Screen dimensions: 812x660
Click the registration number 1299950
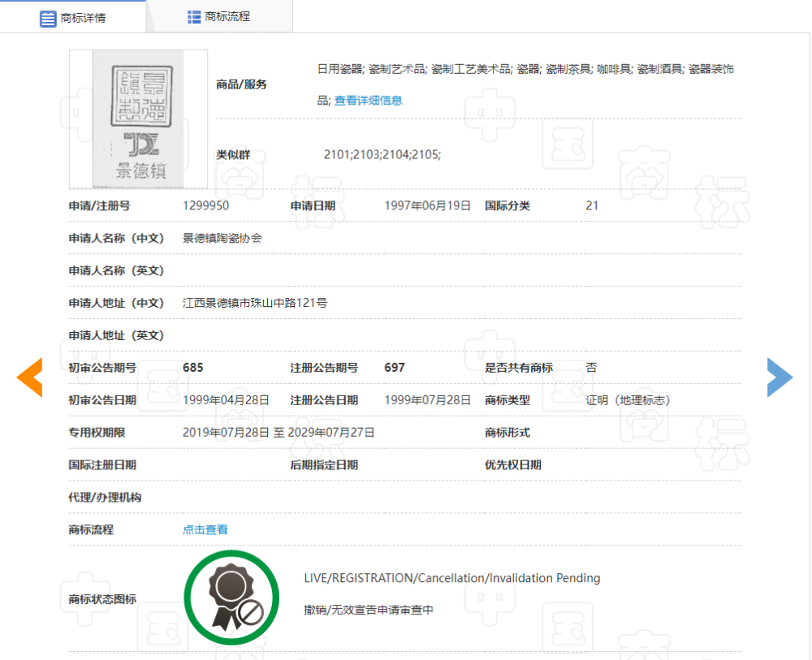point(205,205)
